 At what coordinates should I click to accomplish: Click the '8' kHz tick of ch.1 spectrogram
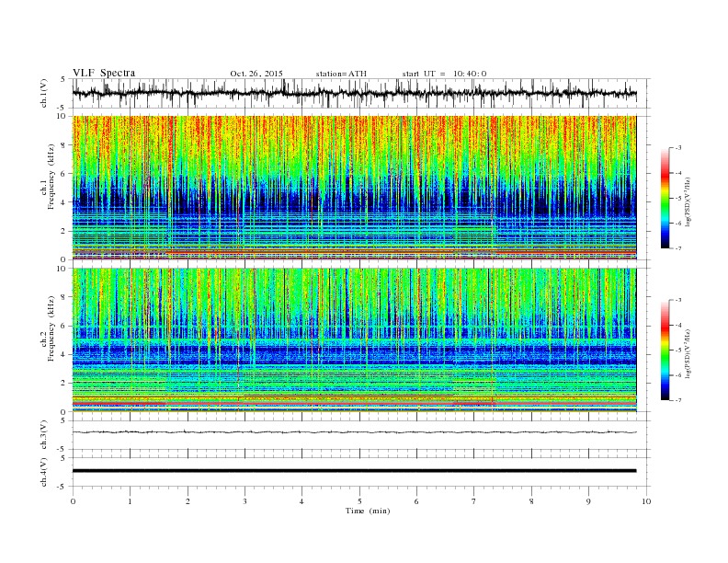[x=63, y=145]
